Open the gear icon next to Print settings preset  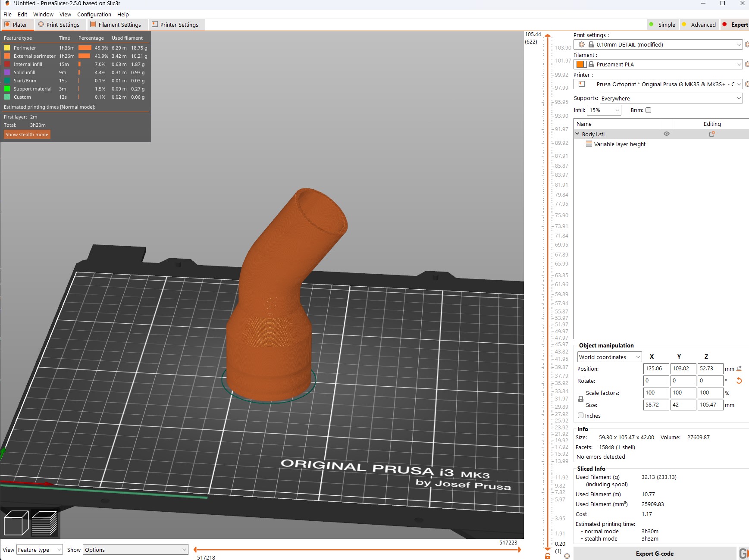747,44
